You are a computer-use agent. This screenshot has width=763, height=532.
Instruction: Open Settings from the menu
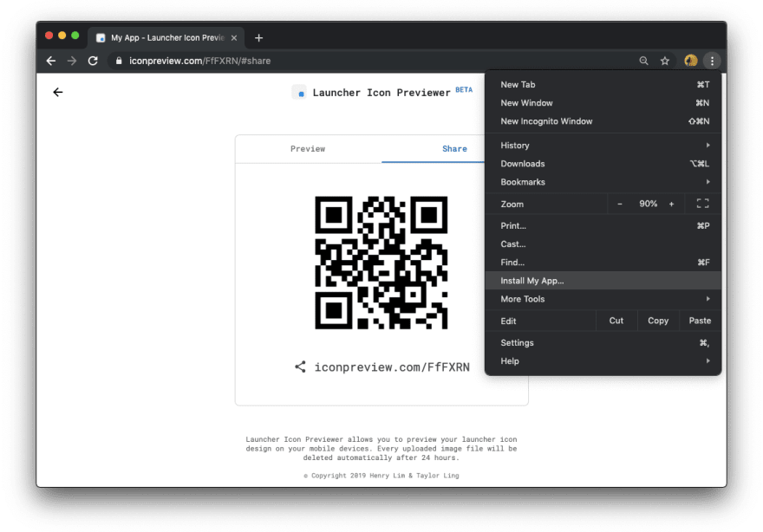603,343
